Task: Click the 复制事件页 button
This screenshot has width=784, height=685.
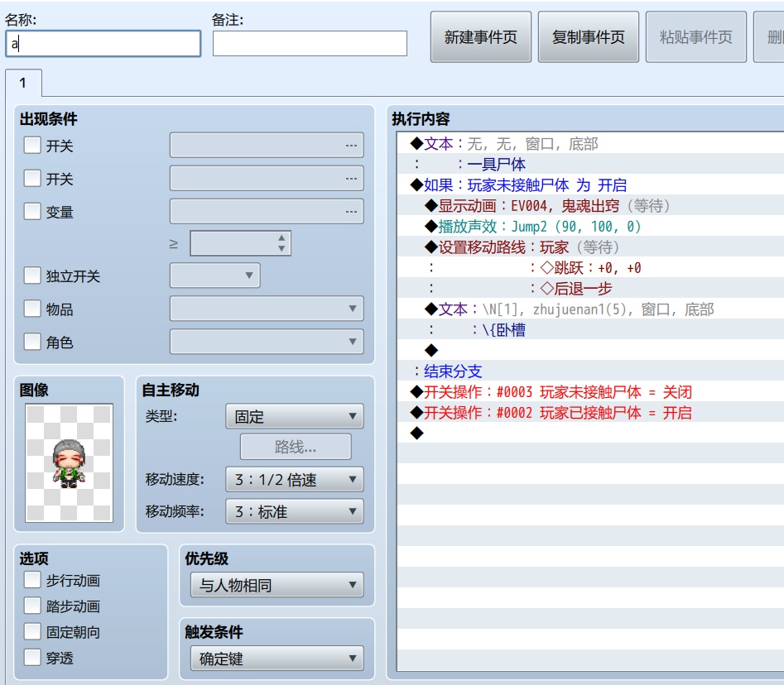Action: (x=588, y=37)
